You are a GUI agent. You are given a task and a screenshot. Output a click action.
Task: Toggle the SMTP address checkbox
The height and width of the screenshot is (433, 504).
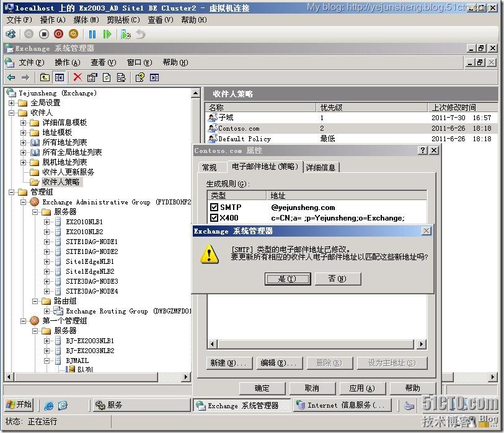click(214, 207)
